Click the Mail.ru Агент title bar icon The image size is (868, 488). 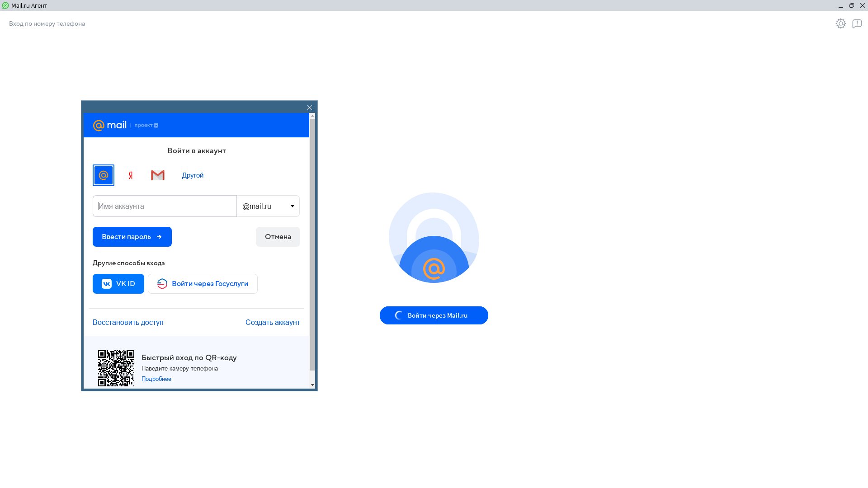(5, 5)
